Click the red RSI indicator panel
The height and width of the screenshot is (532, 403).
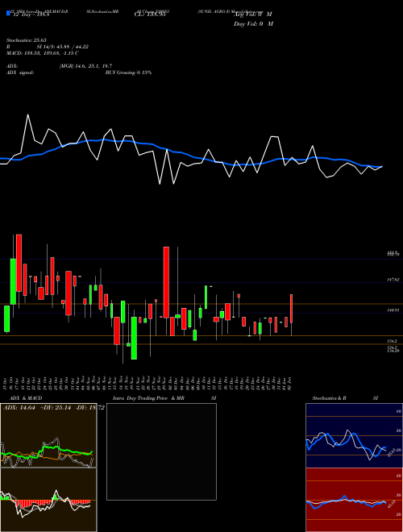pos(354,500)
